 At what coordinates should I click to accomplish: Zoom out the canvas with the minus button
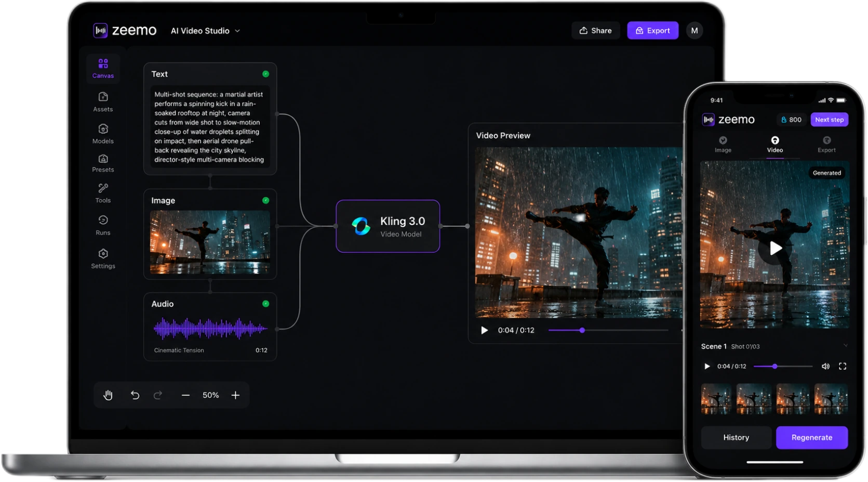pyautogui.click(x=185, y=395)
